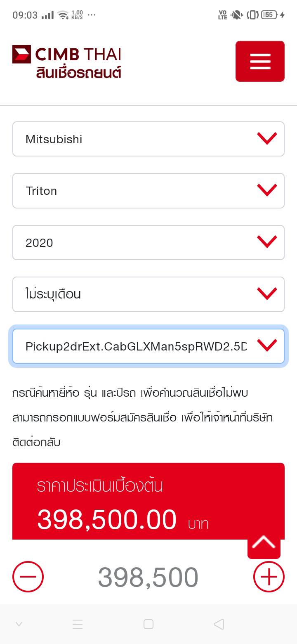
Task: Tap the สินเชื่อรถยนต์ heading text
Action: [78, 73]
